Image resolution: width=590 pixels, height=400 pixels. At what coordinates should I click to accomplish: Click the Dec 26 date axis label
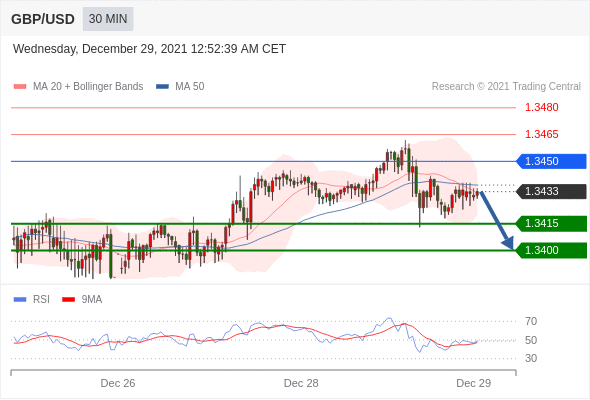click(x=118, y=383)
